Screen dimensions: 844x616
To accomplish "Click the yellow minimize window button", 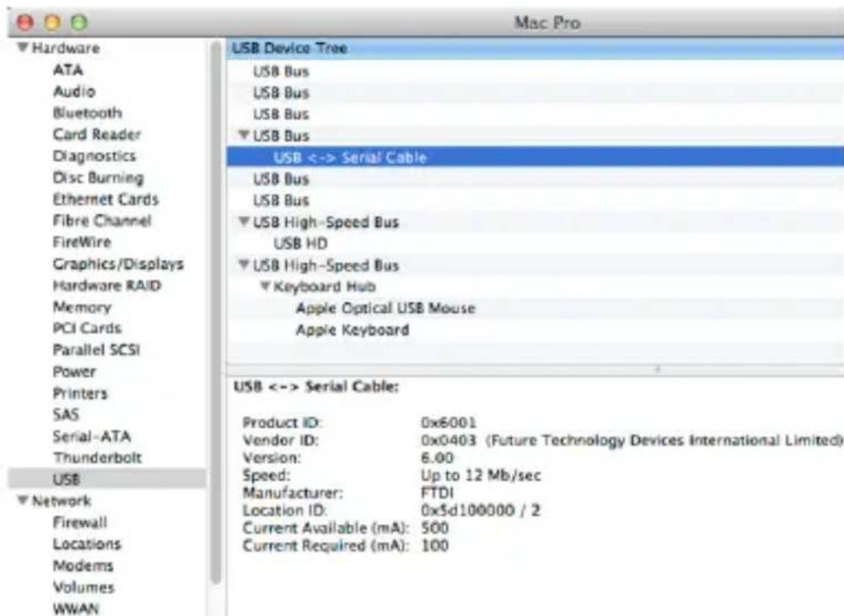I will click(x=52, y=23).
